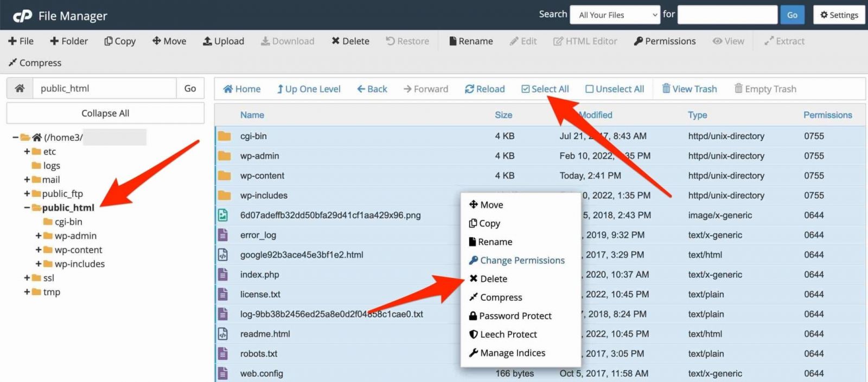
Task: Create a new Folder from toolbar
Action: point(69,41)
